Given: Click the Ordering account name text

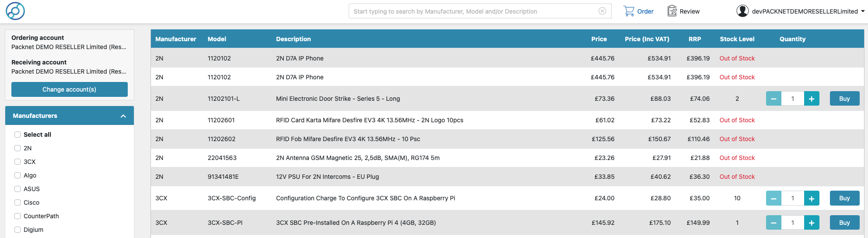Looking at the screenshot, I should click(69, 47).
